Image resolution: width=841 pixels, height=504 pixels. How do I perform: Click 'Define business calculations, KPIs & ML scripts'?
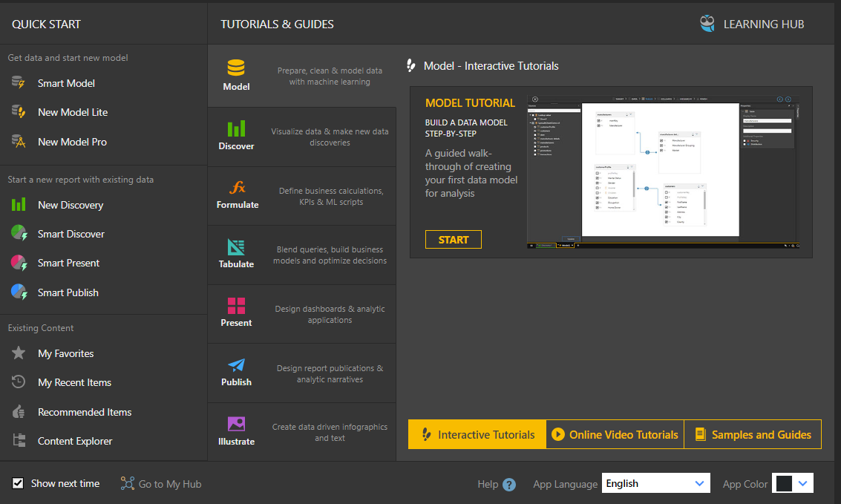(x=331, y=196)
